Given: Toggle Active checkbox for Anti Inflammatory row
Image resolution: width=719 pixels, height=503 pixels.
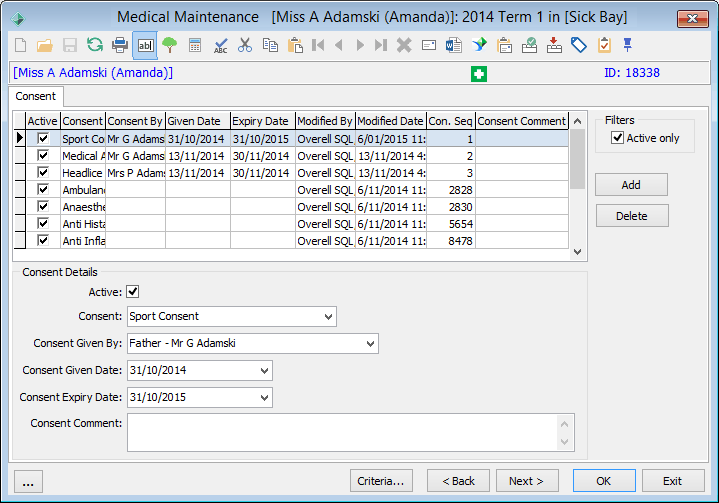Looking at the screenshot, I should coord(43,240).
